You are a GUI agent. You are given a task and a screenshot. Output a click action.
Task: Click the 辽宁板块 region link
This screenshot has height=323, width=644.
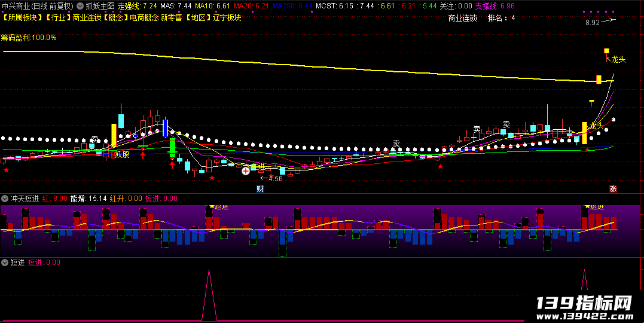coord(227,18)
